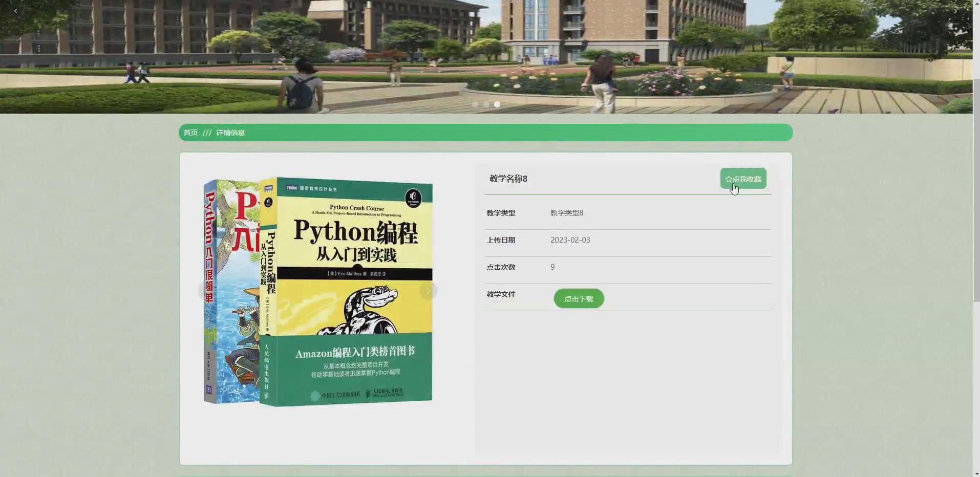Select the third active banner carousel dot
Screen dimensions: 980x477
click(497, 104)
